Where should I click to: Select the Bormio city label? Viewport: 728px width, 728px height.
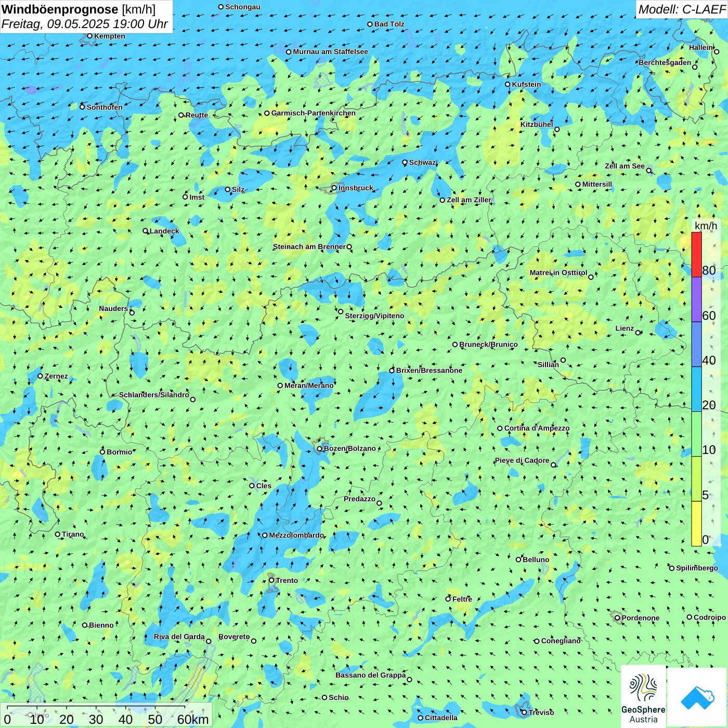tap(119, 452)
